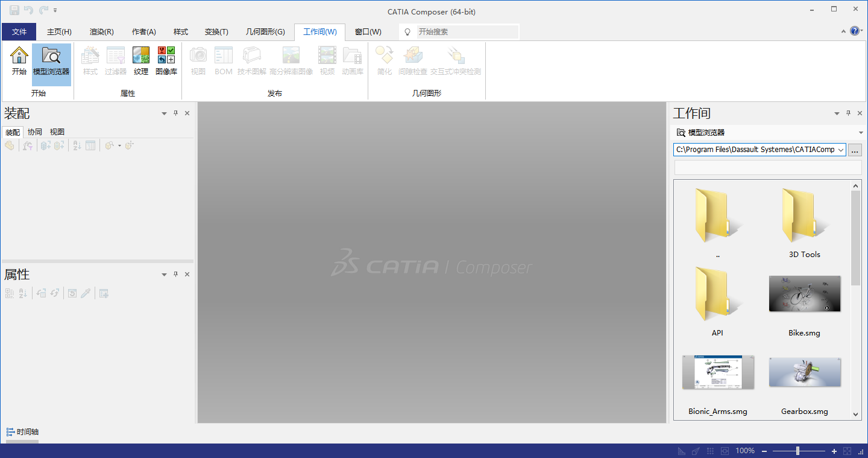Switch to the 样式 ribbon tab
868x458 pixels.
181,32
